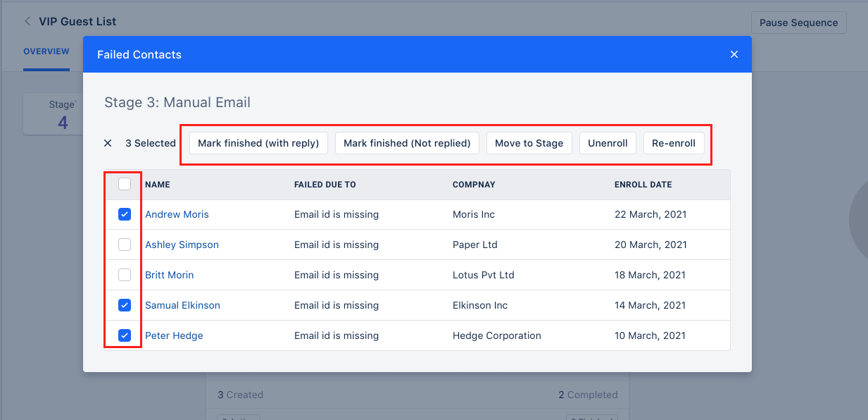Viewport: 868px width, 420px height.
Task: Click Mark finished (Not replied) button
Action: click(407, 143)
